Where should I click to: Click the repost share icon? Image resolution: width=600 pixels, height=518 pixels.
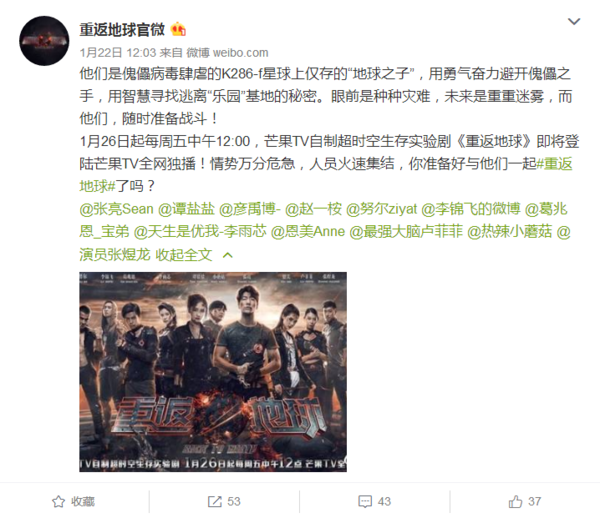(x=214, y=502)
